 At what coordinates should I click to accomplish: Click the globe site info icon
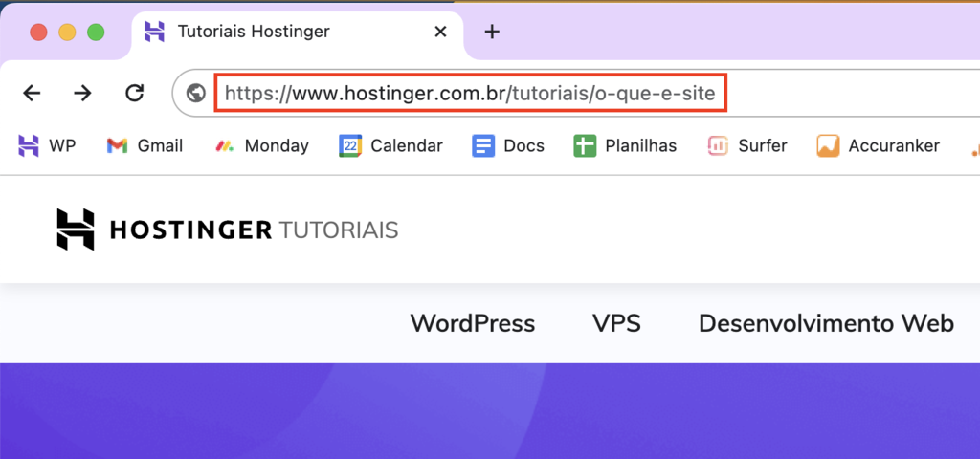click(195, 94)
